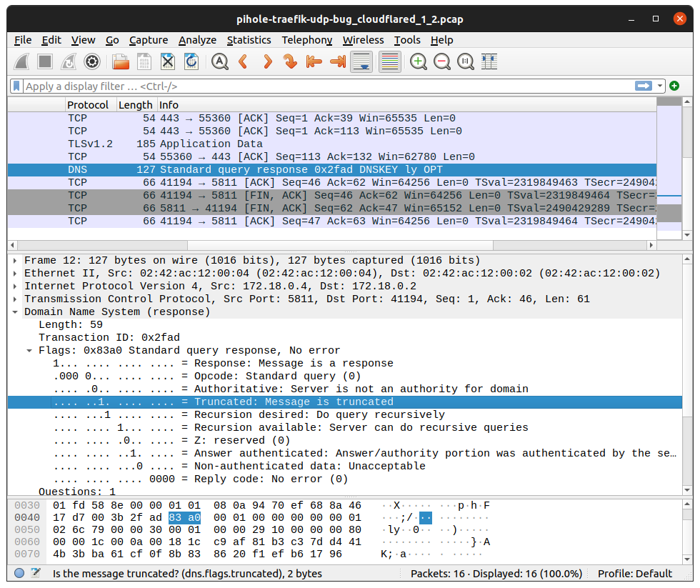Open the Help menu
This screenshot has height=588, width=700.
tap(441, 40)
